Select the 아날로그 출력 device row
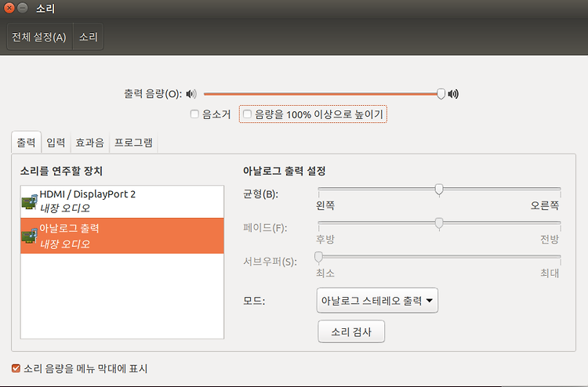This screenshot has height=387, width=588. click(x=122, y=236)
